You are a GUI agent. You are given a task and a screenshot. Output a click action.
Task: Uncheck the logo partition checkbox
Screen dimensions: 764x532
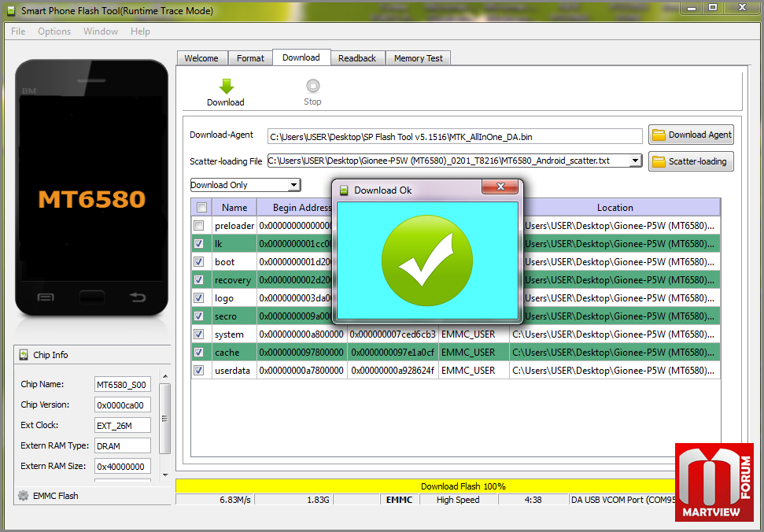(x=199, y=297)
